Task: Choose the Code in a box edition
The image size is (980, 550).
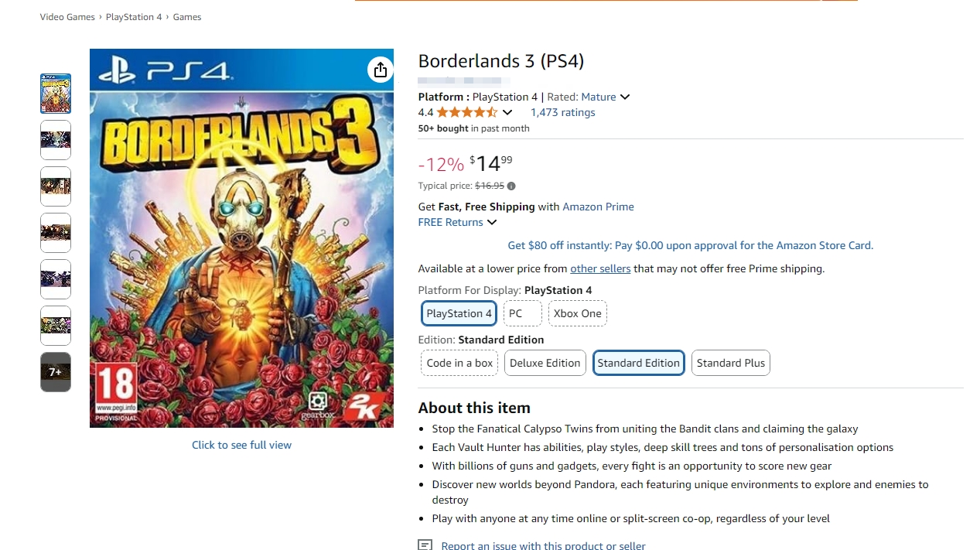Action: pyautogui.click(x=459, y=363)
